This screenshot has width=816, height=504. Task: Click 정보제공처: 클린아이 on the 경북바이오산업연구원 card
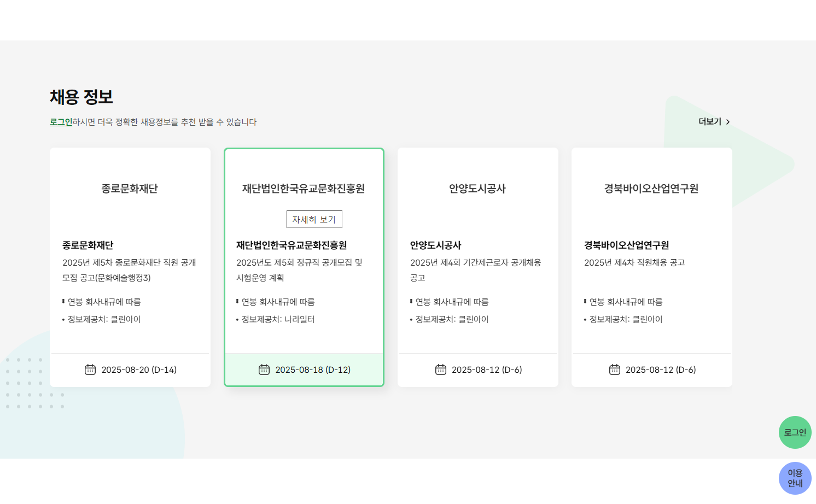(626, 319)
